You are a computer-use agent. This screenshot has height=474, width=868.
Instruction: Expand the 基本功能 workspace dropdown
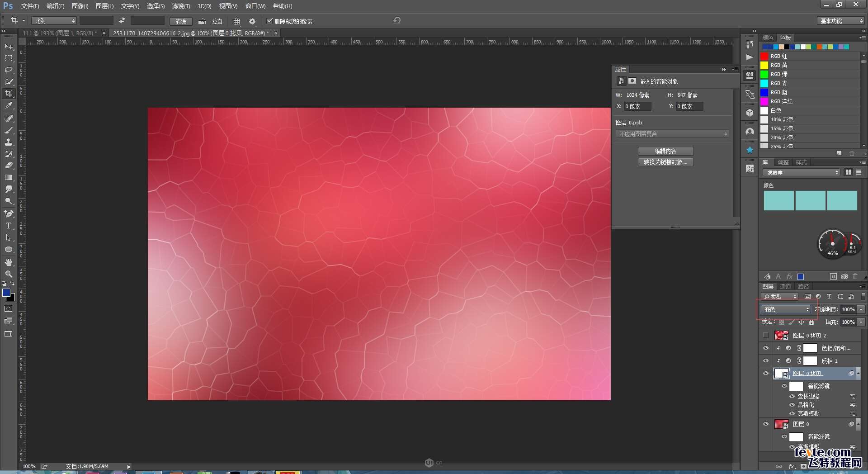(841, 21)
